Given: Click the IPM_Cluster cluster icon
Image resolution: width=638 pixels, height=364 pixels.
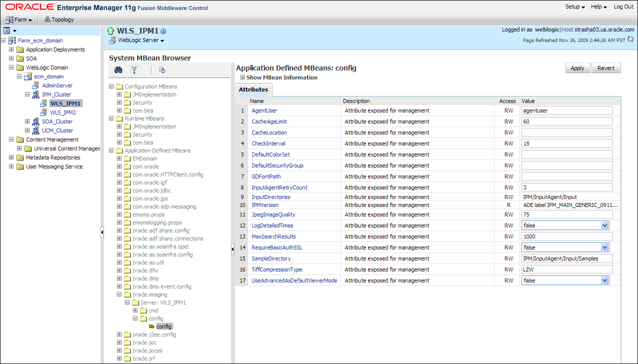Looking at the screenshot, I should [x=36, y=94].
